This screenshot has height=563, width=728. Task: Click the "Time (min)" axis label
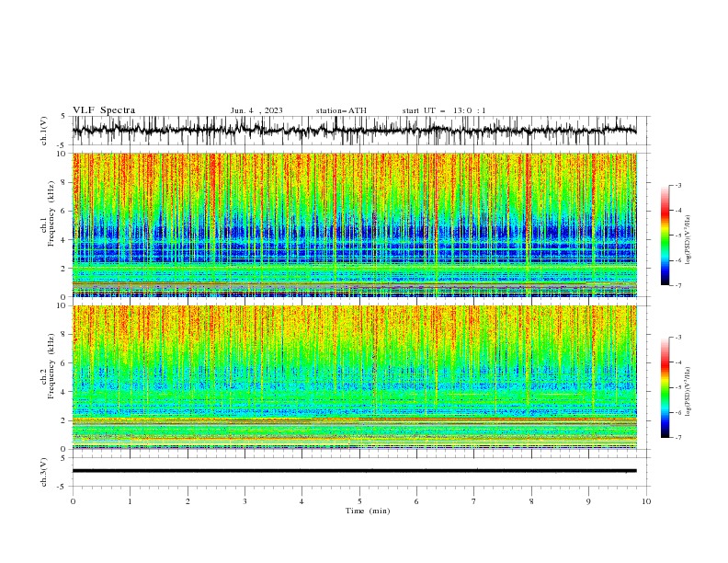[x=368, y=511]
